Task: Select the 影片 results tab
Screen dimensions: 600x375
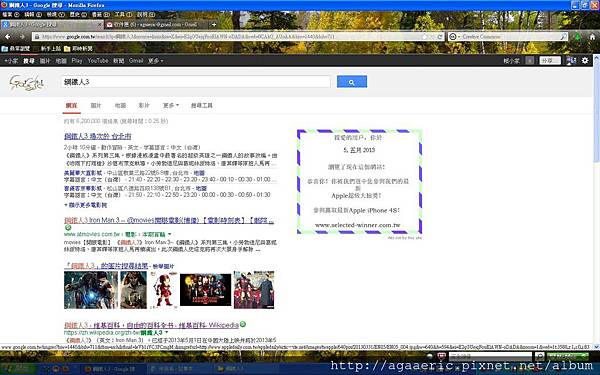Action: coord(144,105)
